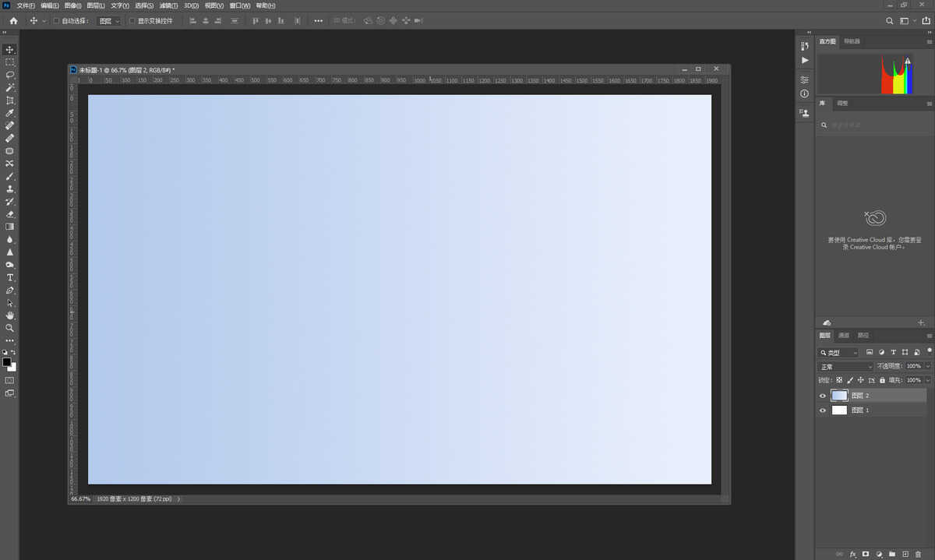The image size is (935, 560).
Task: Toggle lock transparent pixels icon
Action: click(839, 380)
